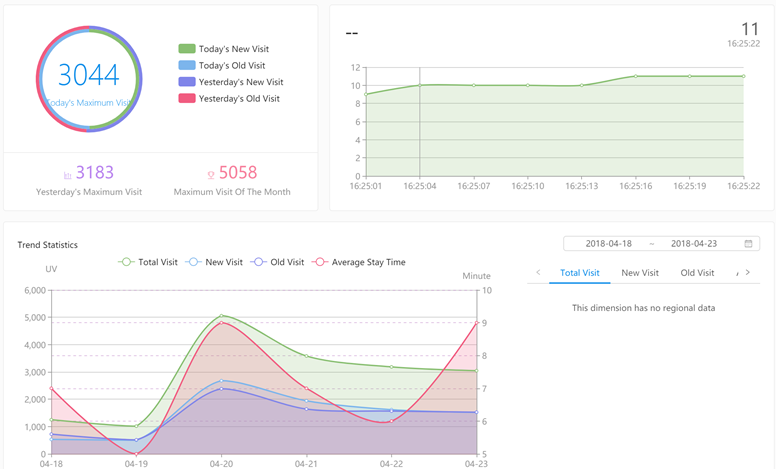Click the 3044 Today's Maximum Visit figure
Image resolution: width=776 pixels, height=469 pixels.
coord(88,76)
